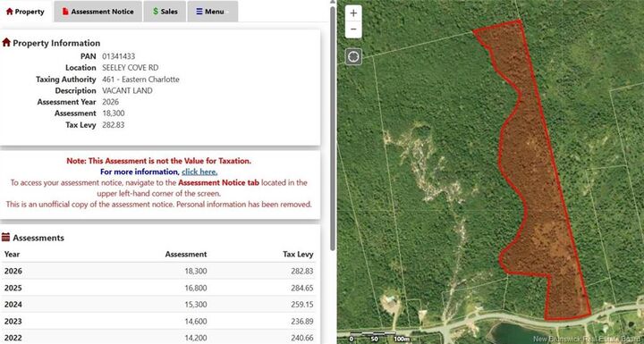Image resolution: width=644 pixels, height=344 pixels.
Task: Zoom in on the map
Action: (353, 13)
